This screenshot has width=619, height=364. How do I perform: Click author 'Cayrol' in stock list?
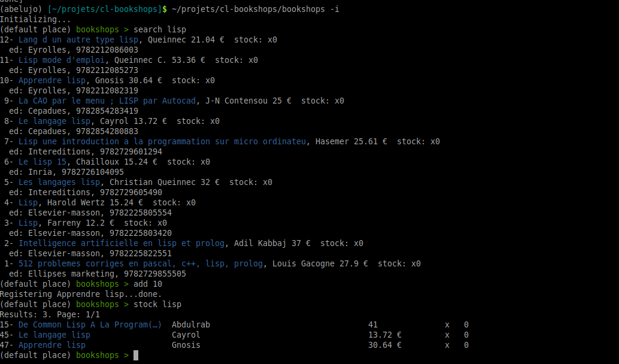pos(186,335)
